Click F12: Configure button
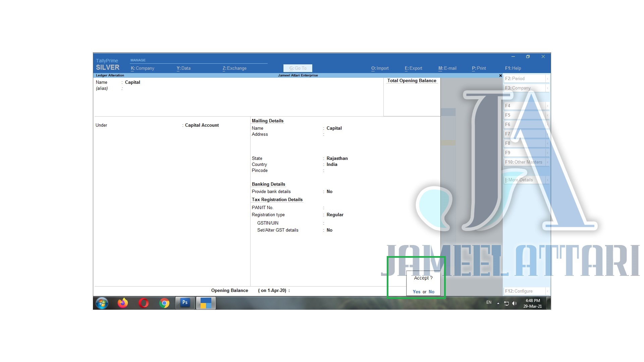The width and height of the screenshot is (644, 362). tap(524, 291)
